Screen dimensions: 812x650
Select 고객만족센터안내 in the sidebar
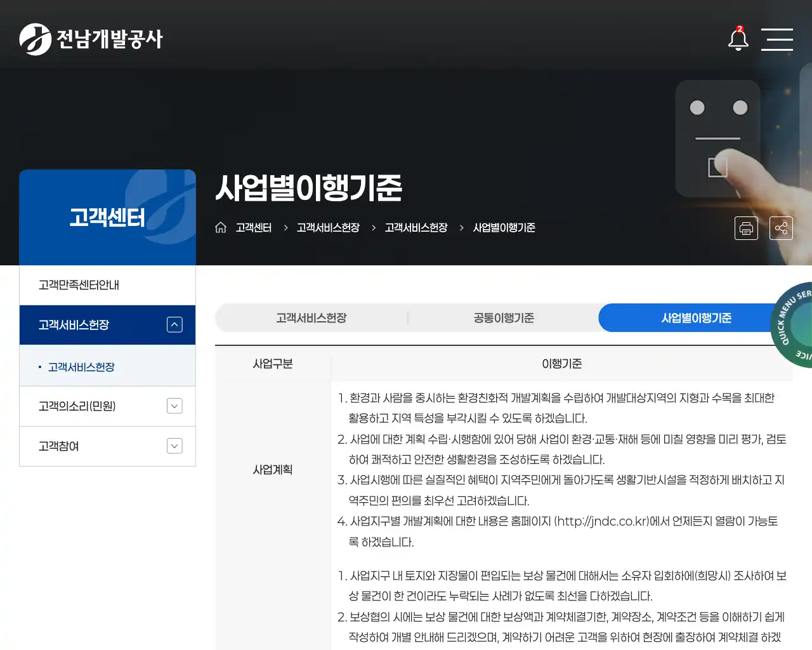click(x=107, y=285)
